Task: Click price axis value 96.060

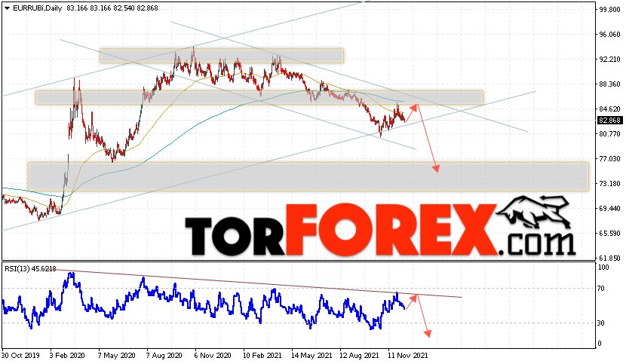Action: click(609, 35)
